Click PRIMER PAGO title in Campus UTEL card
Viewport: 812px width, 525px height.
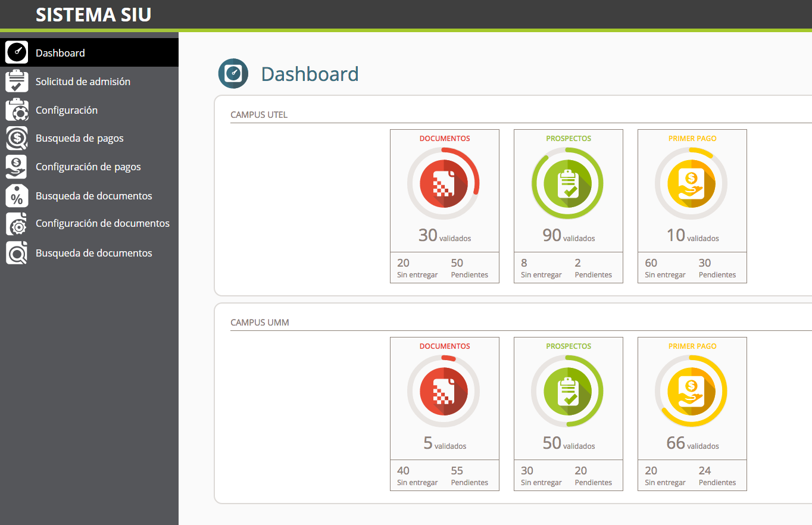pos(692,138)
